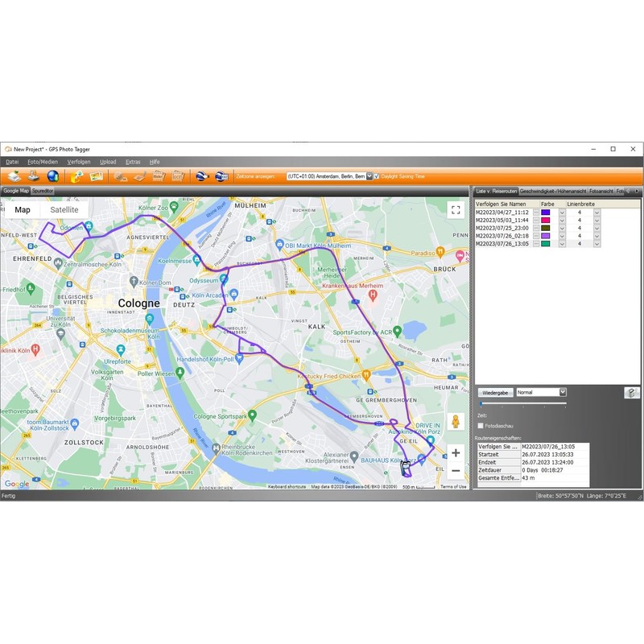The width and height of the screenshot is (644, 644).
Task: Click the first toolbar icon on the left
Action: pos(14,176)
